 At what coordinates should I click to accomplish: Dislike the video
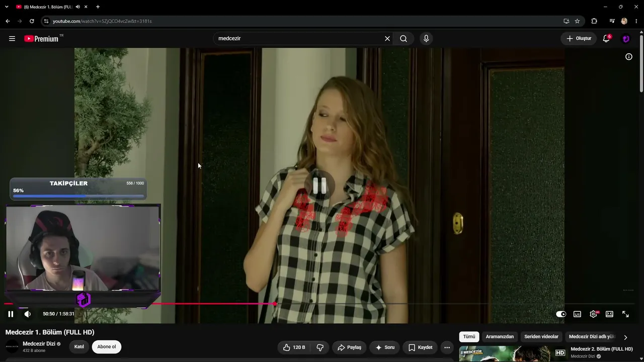[x=320, y=347]
